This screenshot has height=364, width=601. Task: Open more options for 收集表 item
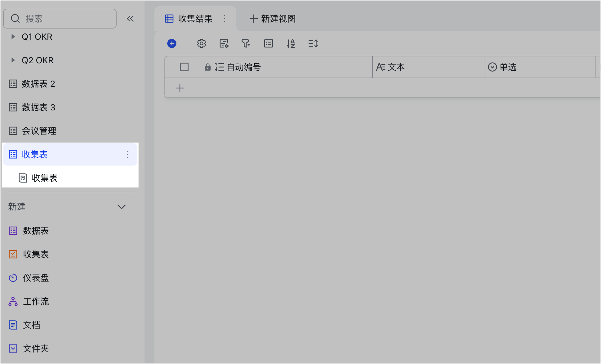click(x=128, y=154)
